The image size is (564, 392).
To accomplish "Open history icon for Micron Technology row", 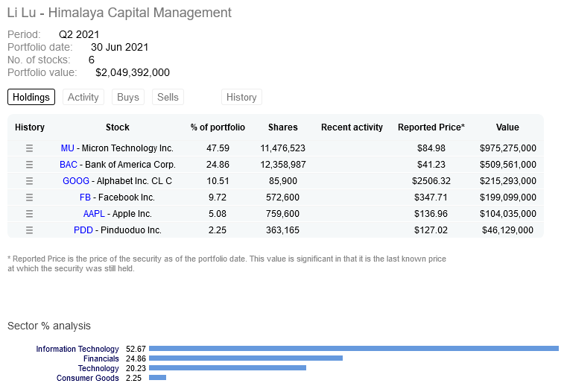I will coord(29,148).
